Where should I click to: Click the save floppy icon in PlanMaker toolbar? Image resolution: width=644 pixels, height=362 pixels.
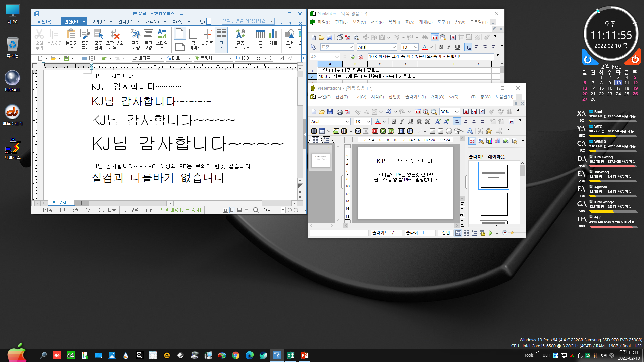coord(329,37)
